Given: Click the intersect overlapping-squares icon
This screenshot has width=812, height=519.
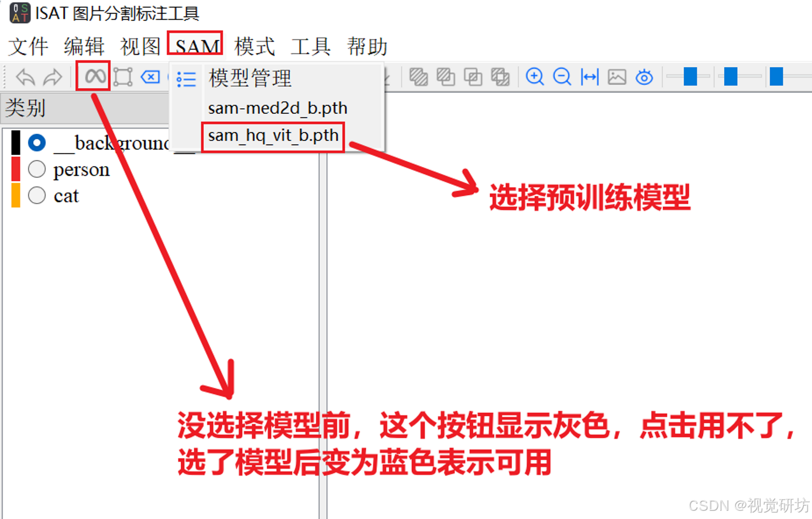Looking at the screenshot, I should click(x=473, y=77).
